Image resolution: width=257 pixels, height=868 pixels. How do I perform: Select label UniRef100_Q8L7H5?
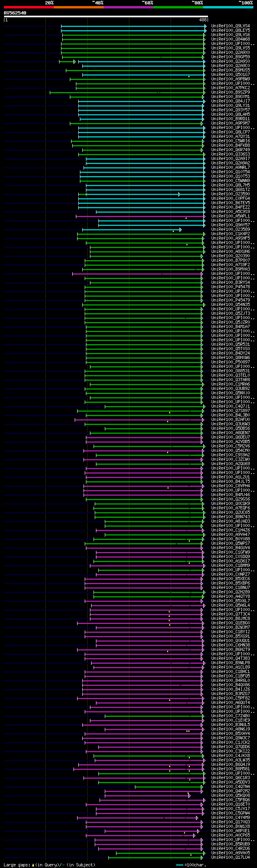coord(230,185)
